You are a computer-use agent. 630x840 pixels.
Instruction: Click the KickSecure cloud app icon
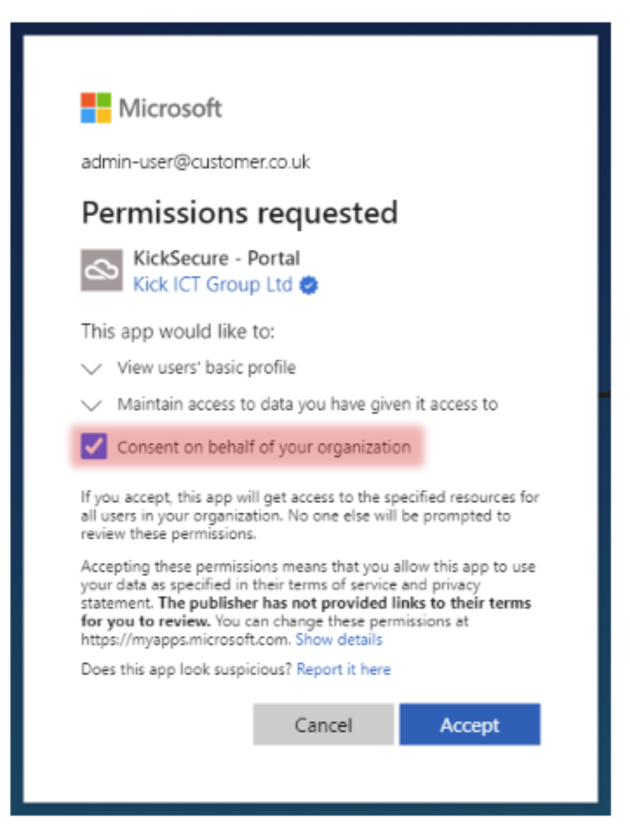(x=102, y=270)
